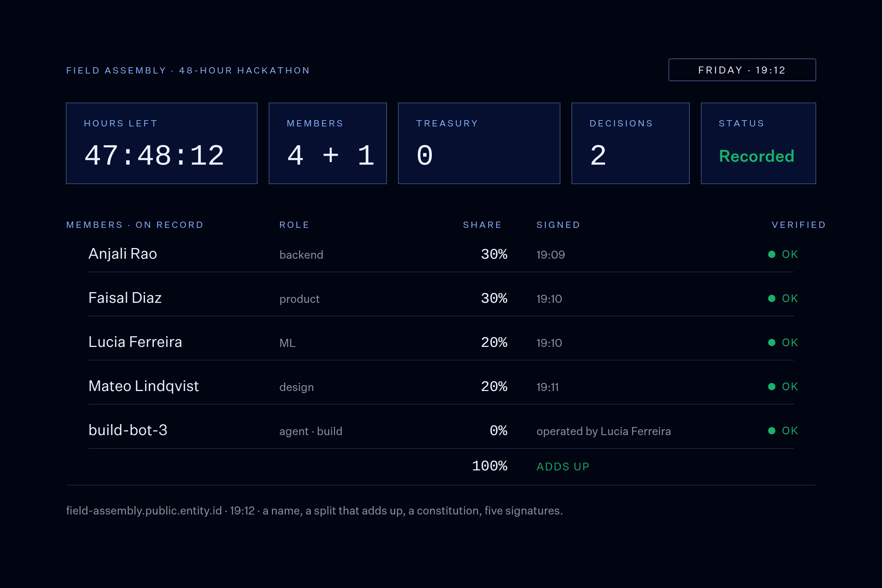
Task: Click build-bot-3's 0% share
Action: point(499,430)
